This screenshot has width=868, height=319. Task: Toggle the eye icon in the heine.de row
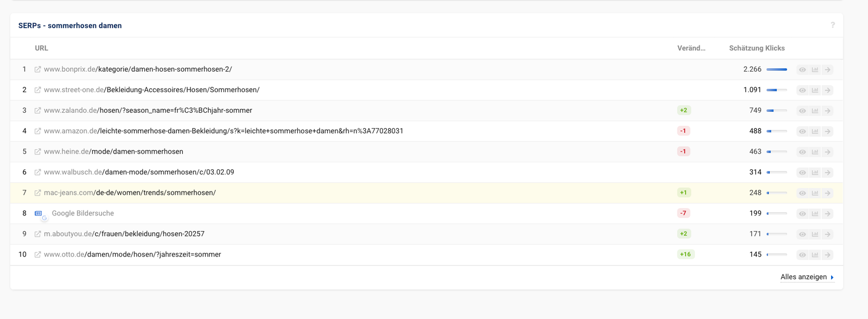[802, 152]
